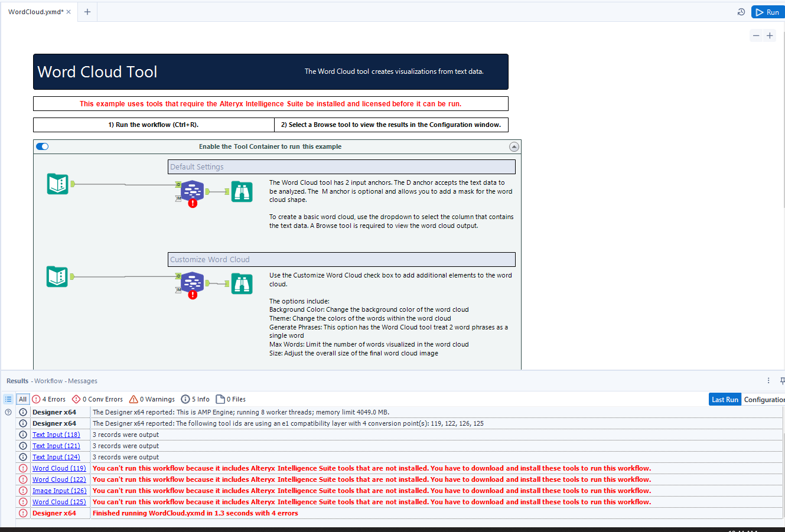Screen dimensions: 785x532
Task: Select the Browse tool in Customize Word Cloud
Action: [x=242, y=283]
